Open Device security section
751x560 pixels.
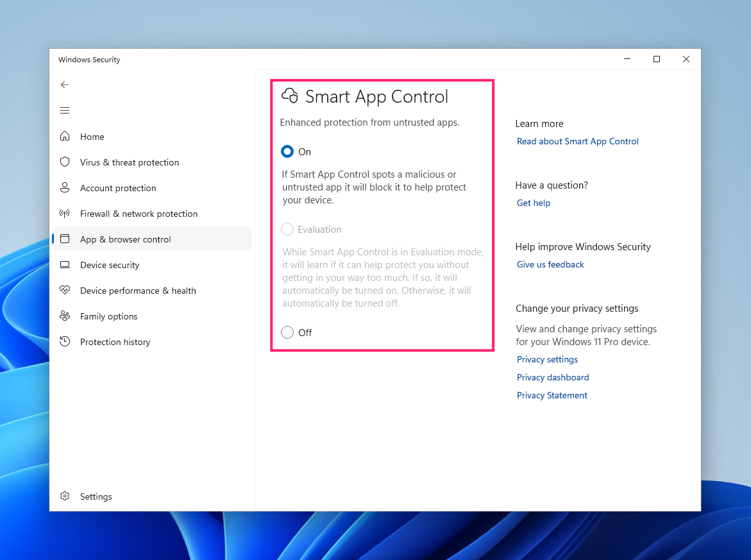[152, 265]
